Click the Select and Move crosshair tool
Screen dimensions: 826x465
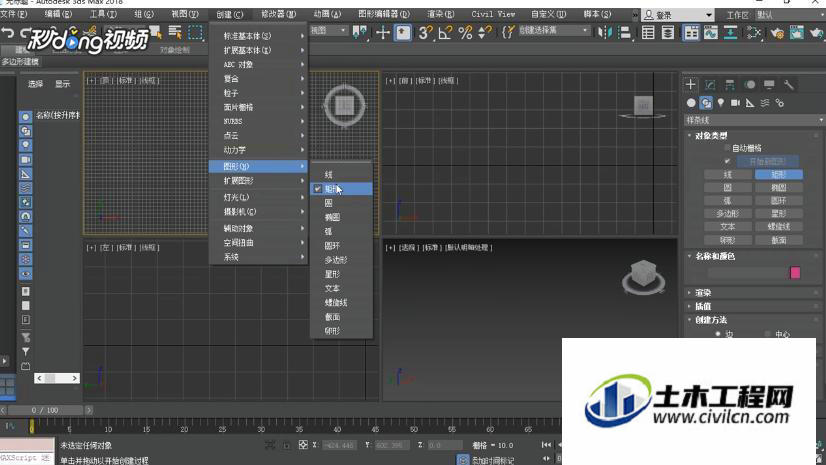[x=383, y=33]
